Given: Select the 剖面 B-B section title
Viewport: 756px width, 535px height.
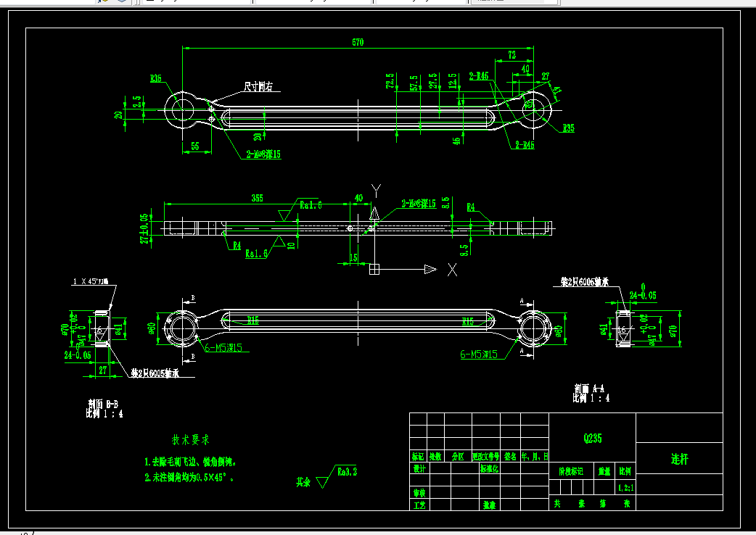Looking at the screenshot, I should click(103, 404).
